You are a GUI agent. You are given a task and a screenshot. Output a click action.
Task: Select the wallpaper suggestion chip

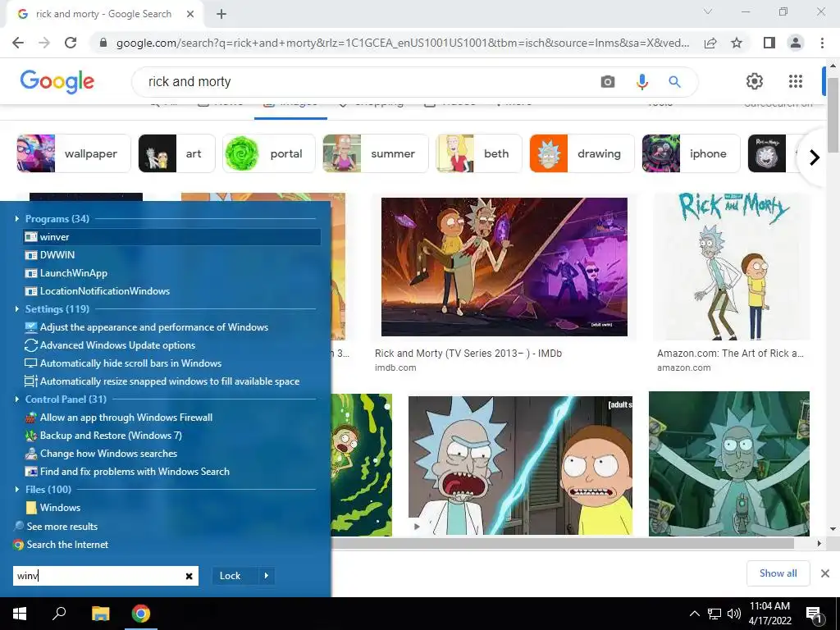(73, 153)
